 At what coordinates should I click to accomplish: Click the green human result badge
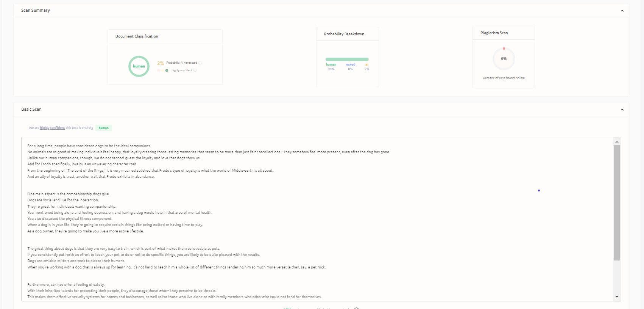(103, 128)
